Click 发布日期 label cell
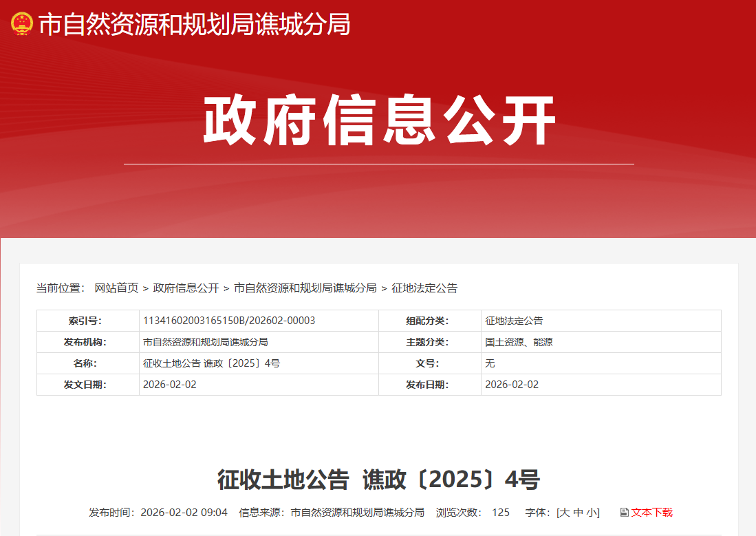Image resolution: width=756 pixels, height=536 pixels. [x=430, y=385]
